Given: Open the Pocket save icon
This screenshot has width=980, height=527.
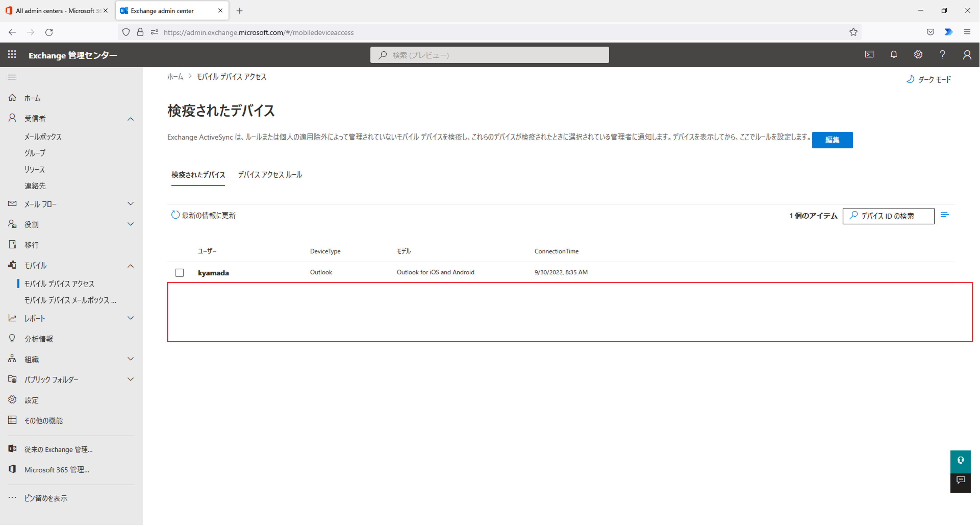Looking at the screenshot, I should [x=930, y=32].
